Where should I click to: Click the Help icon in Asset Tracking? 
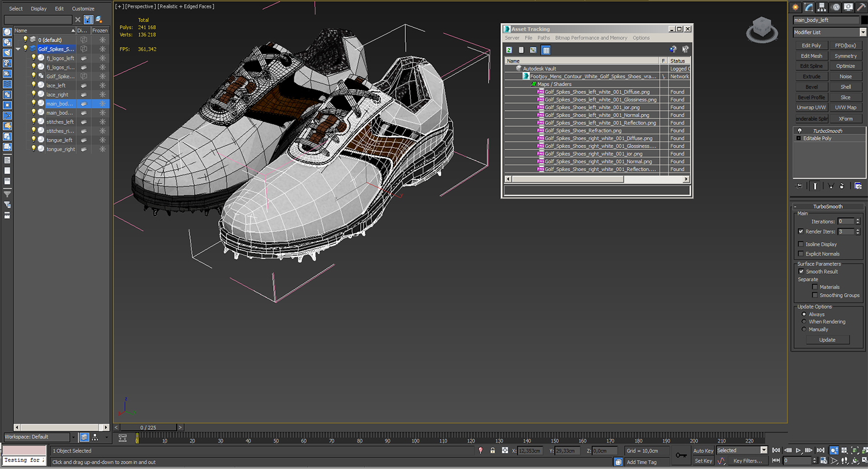click(x=673, y=50)
